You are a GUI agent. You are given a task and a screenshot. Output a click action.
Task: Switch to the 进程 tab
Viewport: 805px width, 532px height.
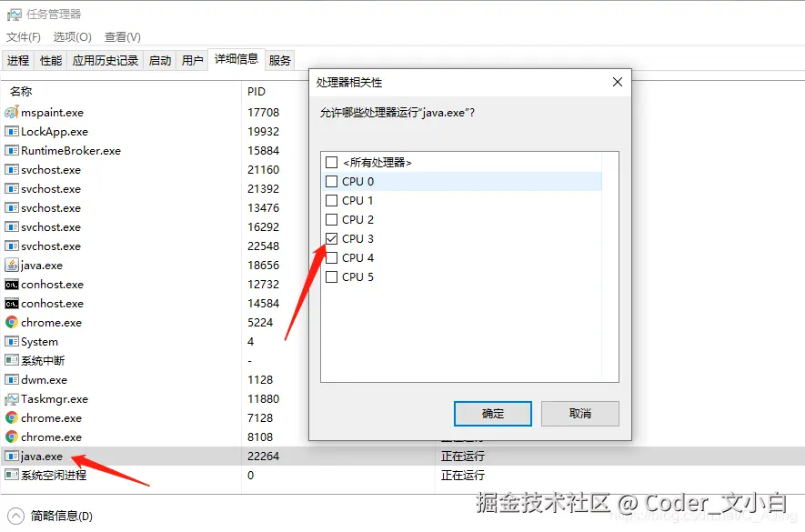click(x=18, y=61)
